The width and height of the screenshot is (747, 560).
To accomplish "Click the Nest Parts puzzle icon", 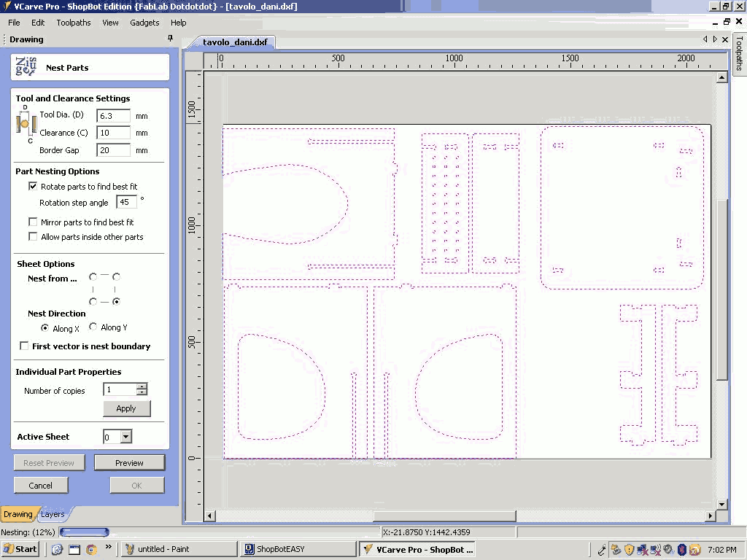I will (x=26, y=66).
